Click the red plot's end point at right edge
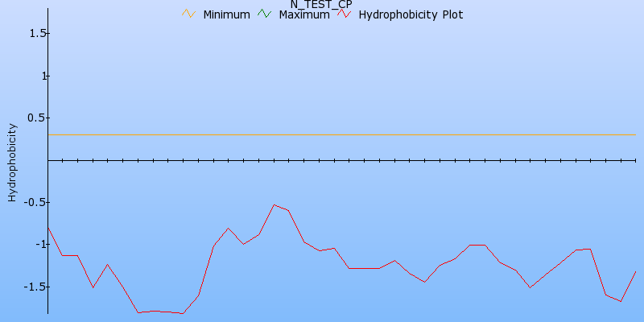This screenshot has width=644, height=322. [635, 271]
